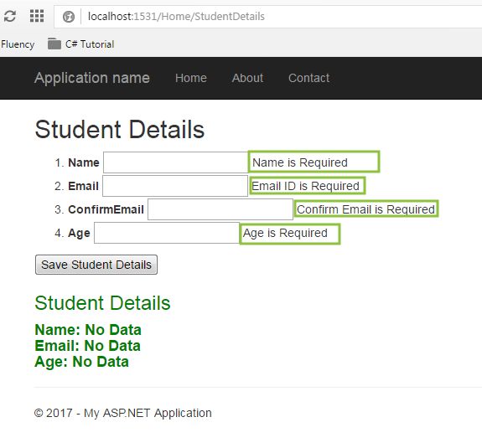Viewport: 482px width, 448px height.
Task: Click the Email ID is Required message
Action: coord(306,186)
